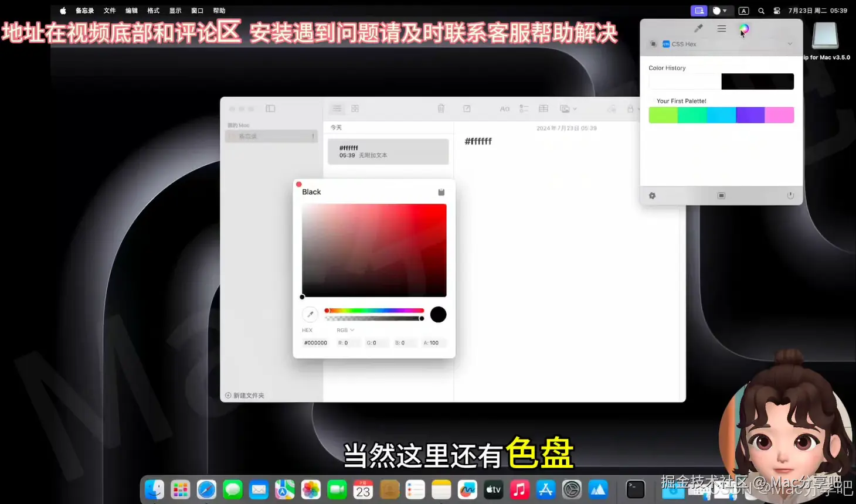The height and width of the screenshot is (504, 856).
Task: Open the 格式 menu in the menu bar
Action: tap(153, 10)
